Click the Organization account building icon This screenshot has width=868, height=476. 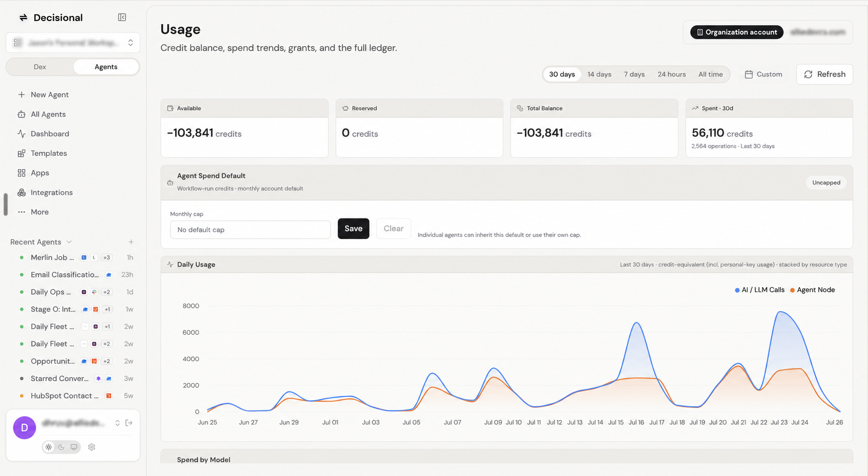pyautogui.click(x=700, y=32)
